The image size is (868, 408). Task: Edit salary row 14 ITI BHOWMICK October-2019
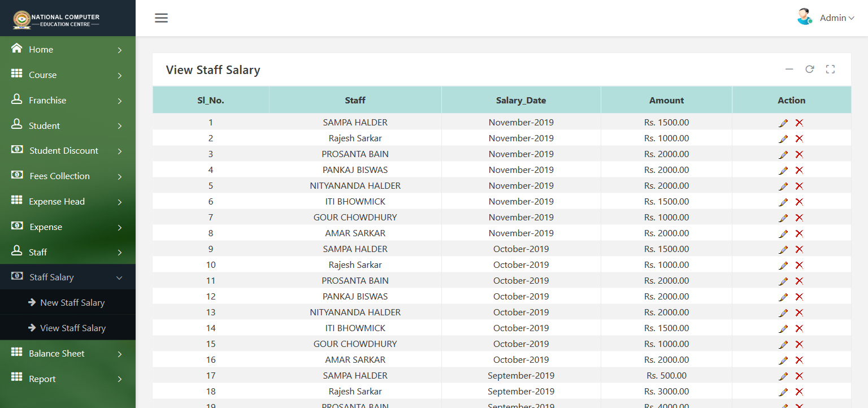pos(783,328)
